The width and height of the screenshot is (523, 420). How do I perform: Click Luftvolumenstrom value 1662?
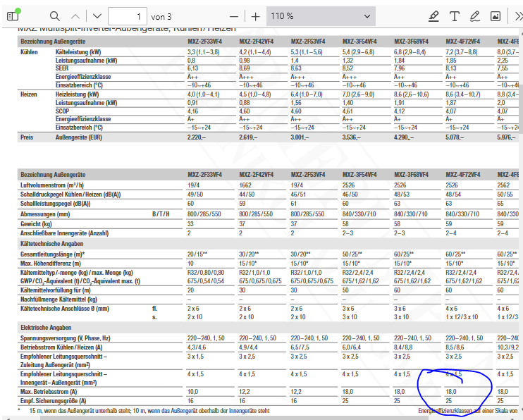(x=245, y=185)
